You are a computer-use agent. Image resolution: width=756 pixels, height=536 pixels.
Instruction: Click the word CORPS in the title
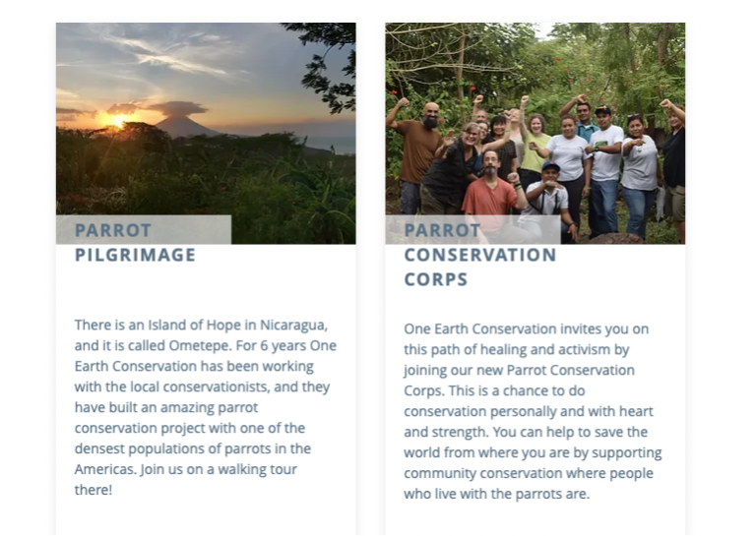(435, 280)
